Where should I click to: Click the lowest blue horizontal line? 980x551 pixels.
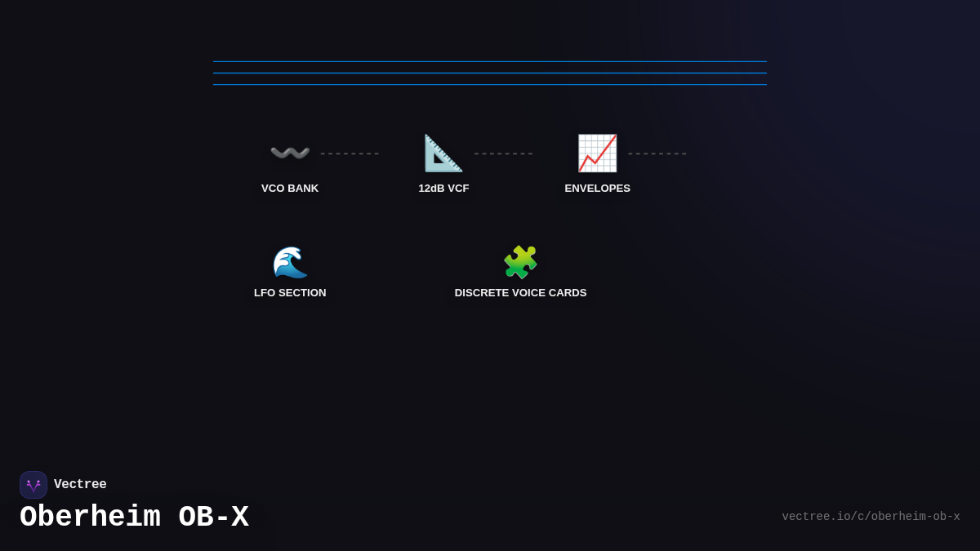tap(490, 85)
